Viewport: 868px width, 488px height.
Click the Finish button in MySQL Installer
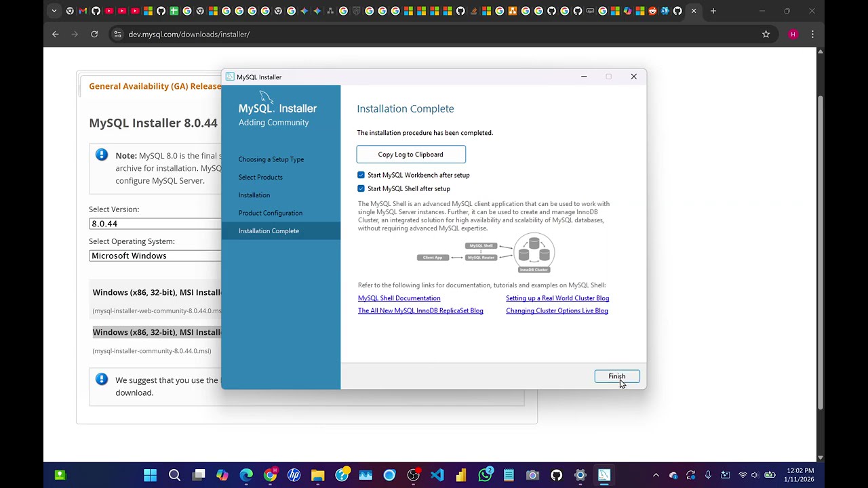[616, 377]
